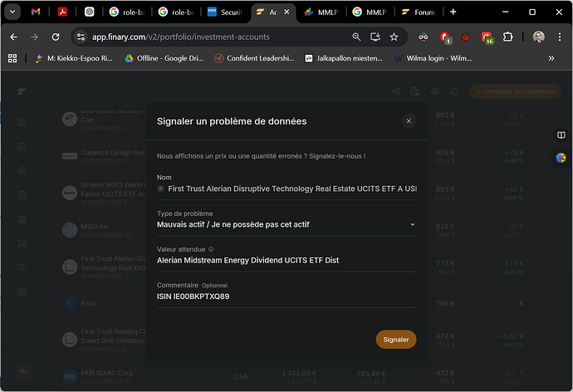Switch to the MMLP Google search tab
This screenshot has height=392, width=573.
pyautogui.click(x=370, y=12)
